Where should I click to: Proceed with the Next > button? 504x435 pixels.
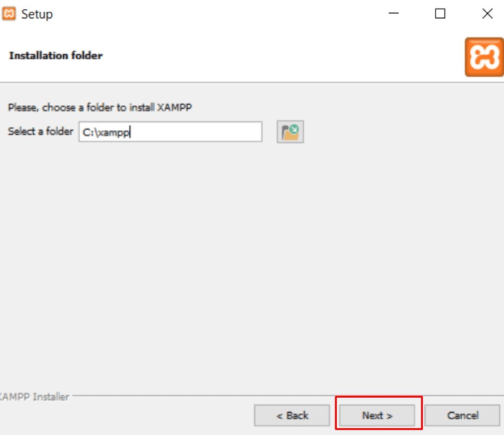point(377,415)
